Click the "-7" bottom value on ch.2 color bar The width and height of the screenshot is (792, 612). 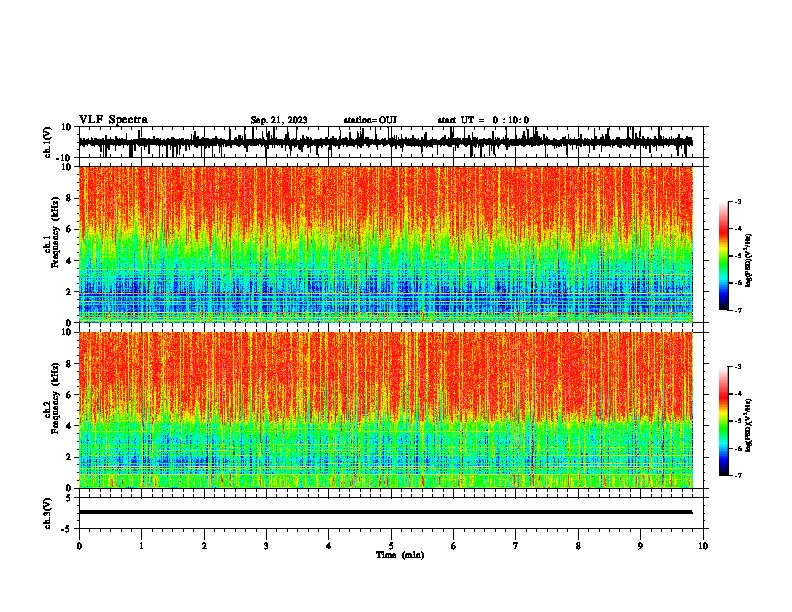point(737,475)
